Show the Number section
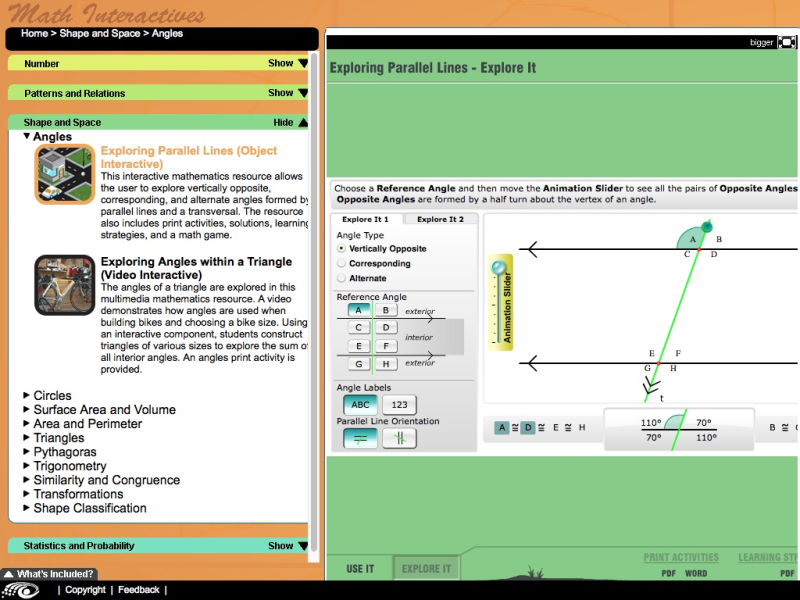This screenshot has height=600, width=800. (x=288, y=63)
